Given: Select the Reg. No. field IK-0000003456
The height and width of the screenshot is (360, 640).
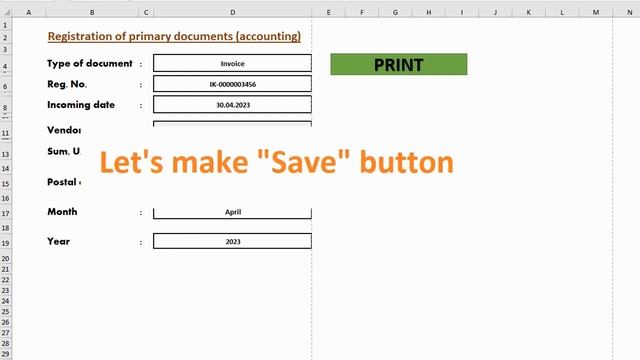Looking at the screenshot, I should coord(232,84).
